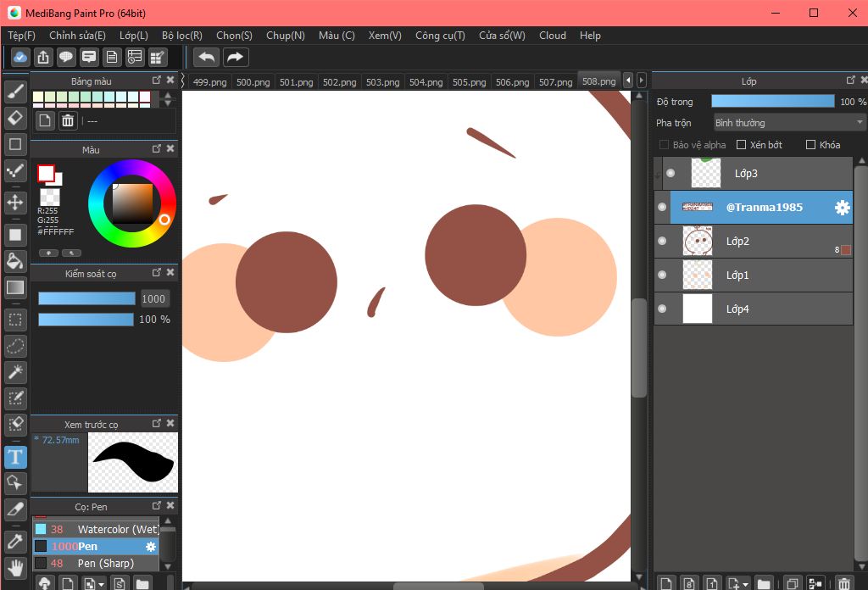Click the cloud save icon in toolbar

20,57
